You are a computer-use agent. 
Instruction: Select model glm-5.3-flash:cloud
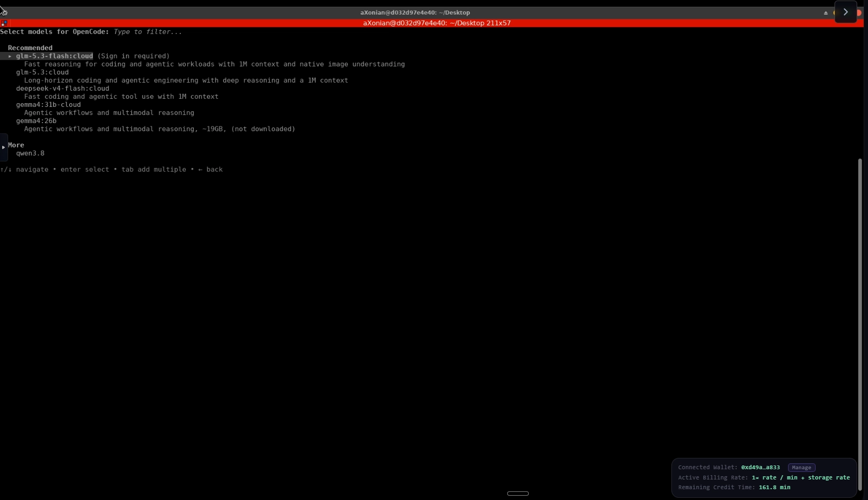[54, 56]
